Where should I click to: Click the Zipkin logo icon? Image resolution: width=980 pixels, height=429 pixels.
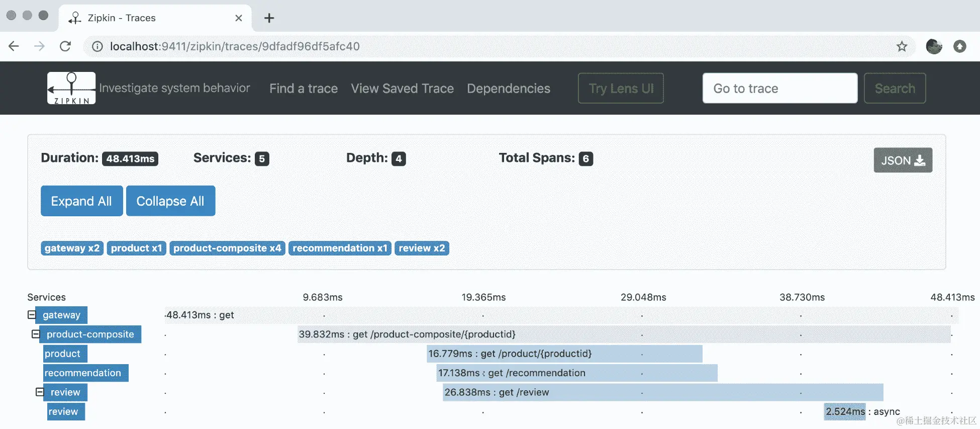pyautogui.click(x=71, y=88)
